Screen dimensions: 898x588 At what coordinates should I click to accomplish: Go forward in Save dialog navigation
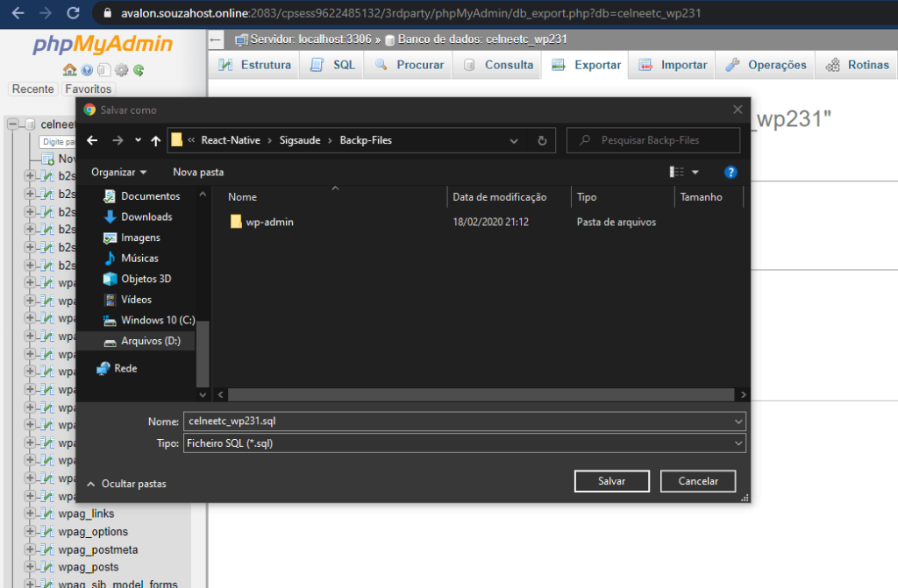point(118,140)
